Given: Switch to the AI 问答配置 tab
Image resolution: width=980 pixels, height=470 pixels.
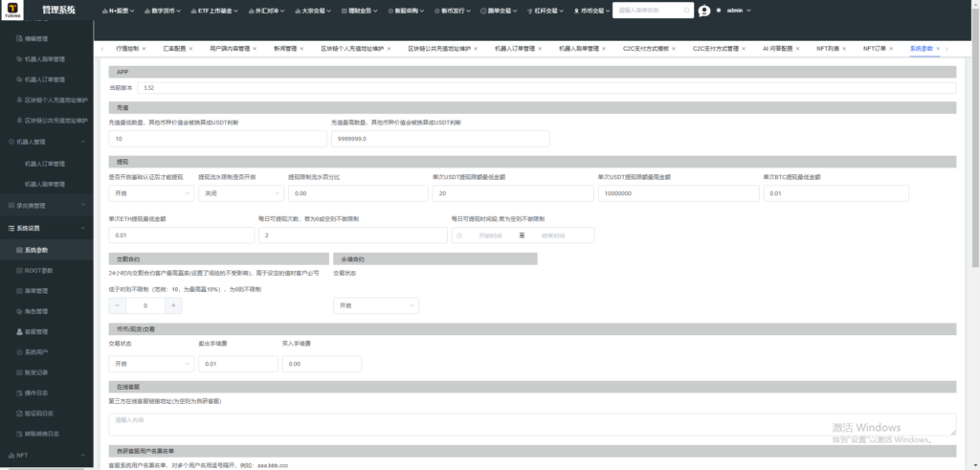Looking at the screenshot, I should (777, 48).
